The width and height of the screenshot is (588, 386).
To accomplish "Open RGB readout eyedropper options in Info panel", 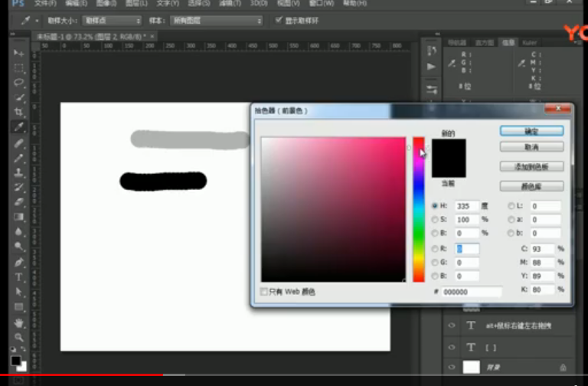I will [452, 63].
